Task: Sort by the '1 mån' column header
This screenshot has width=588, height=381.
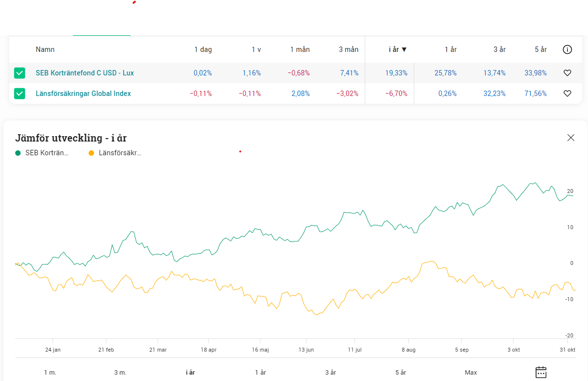Action: point(300,49)
